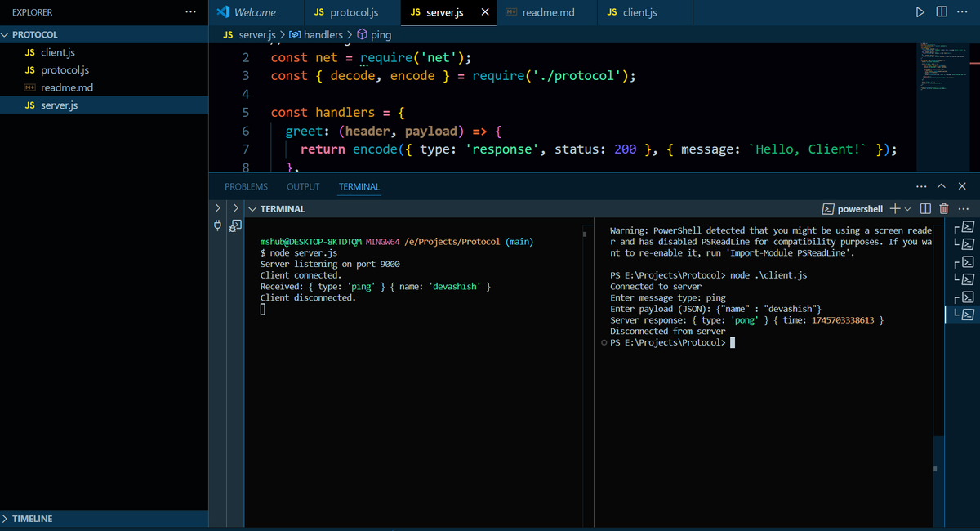Viewport: 980px width, 531px height.
Task: Open editor more actions ellipsis menu
Action: (961, 12)
